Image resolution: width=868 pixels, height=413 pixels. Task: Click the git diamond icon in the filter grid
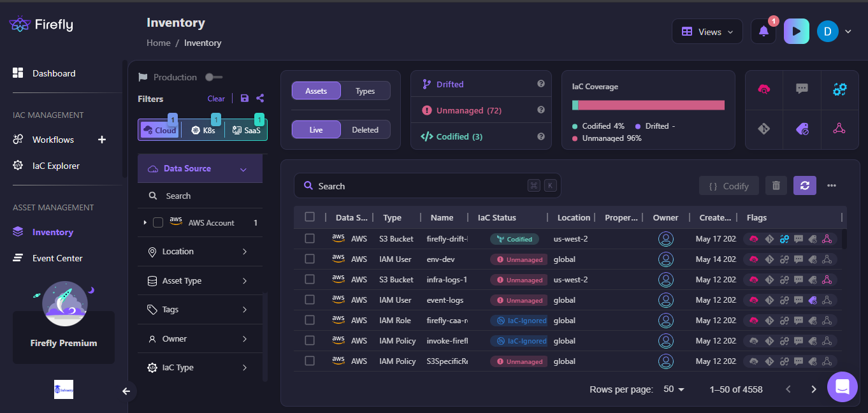[764, 129]
